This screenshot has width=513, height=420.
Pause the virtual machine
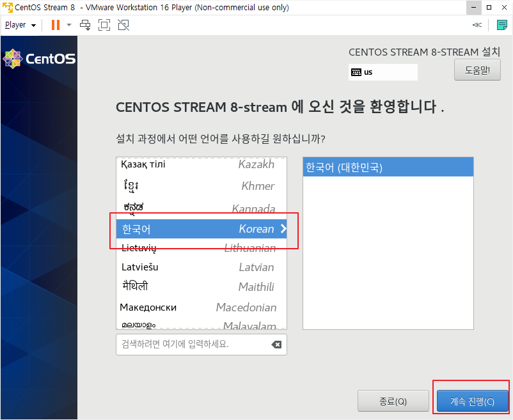point(56,25)
